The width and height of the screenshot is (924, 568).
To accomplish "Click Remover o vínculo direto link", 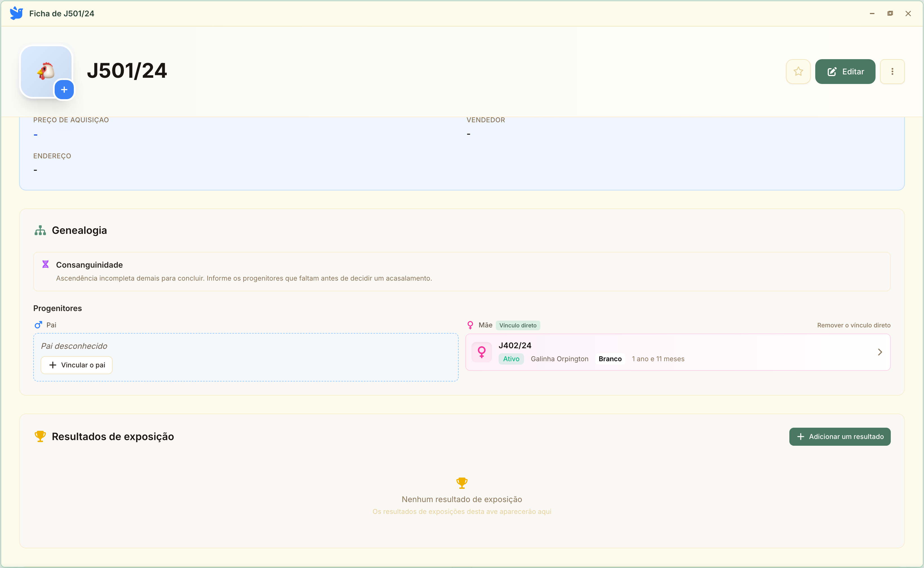I will click(853, 325).
